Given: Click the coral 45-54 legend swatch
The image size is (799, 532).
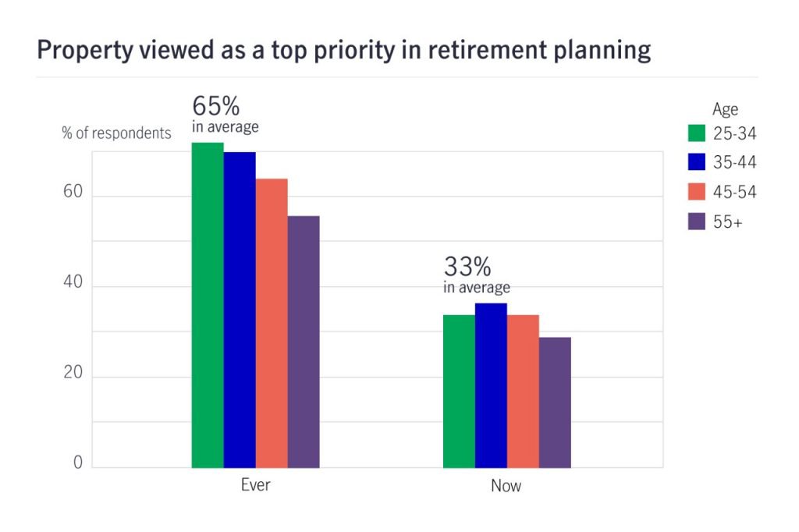Looking at the screenshot, I should tap(697, 192).
